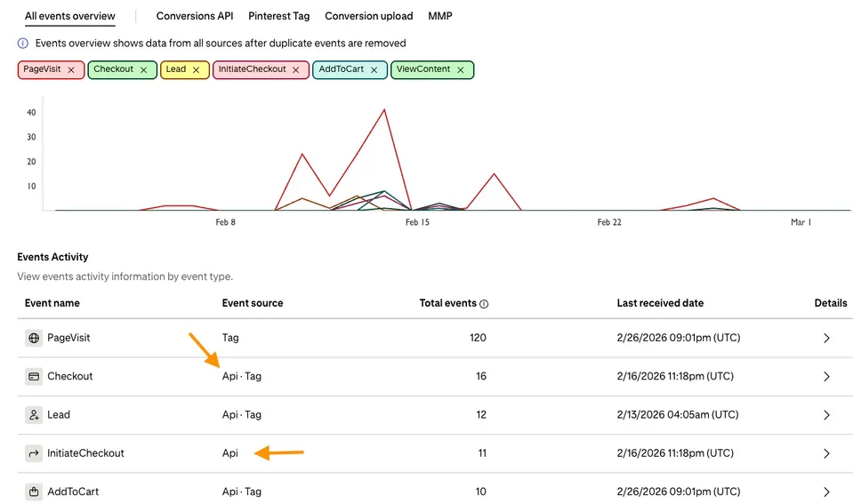Image resolution: width=853 pixels, height=504 pixels.
Task: Click the Feb 22 chart axis label
Action: [609, 222]
